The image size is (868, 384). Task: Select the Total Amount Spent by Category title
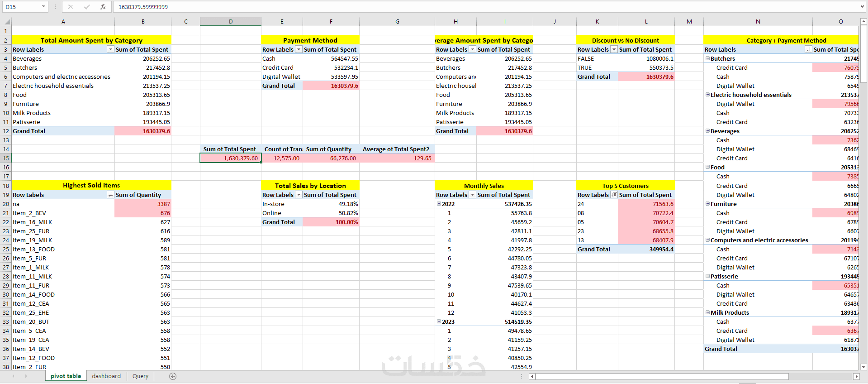[91, 40]
